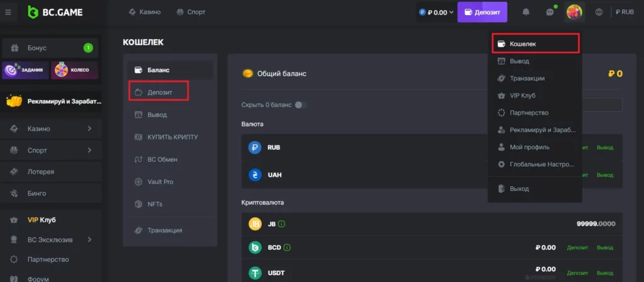Image resolution: width=644 pixels, height=282 pixels.
Task: Open Казино in the top navigation
Action: tap(145, 13)
